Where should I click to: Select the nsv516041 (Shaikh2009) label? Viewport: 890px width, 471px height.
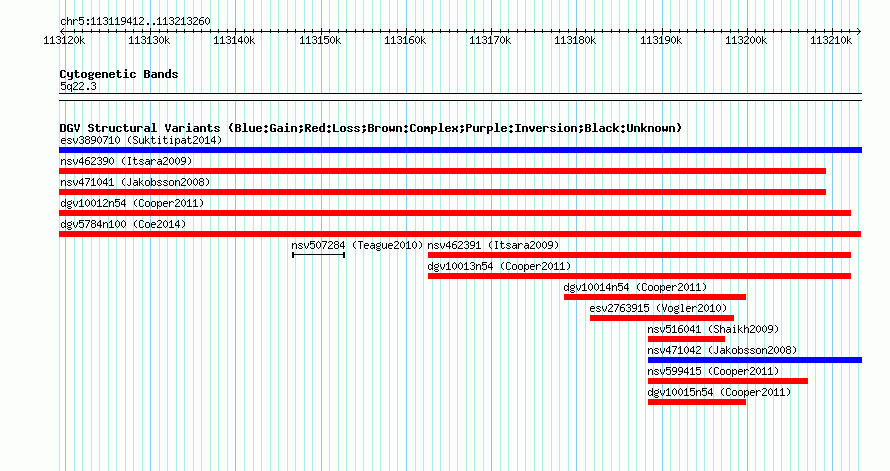[x=713, y=329]
